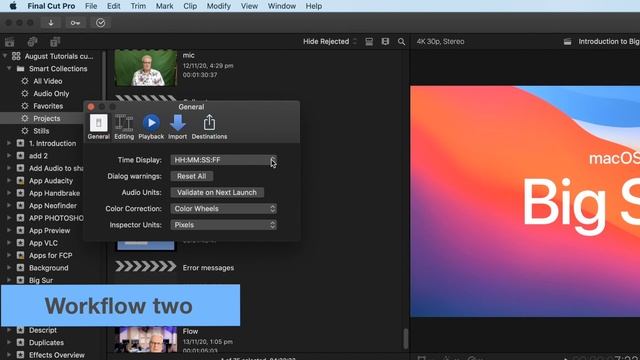The height and width of the screenshot is (360, 640).
Task: Expand the App Preview event
Action: (x=9, y=231)
